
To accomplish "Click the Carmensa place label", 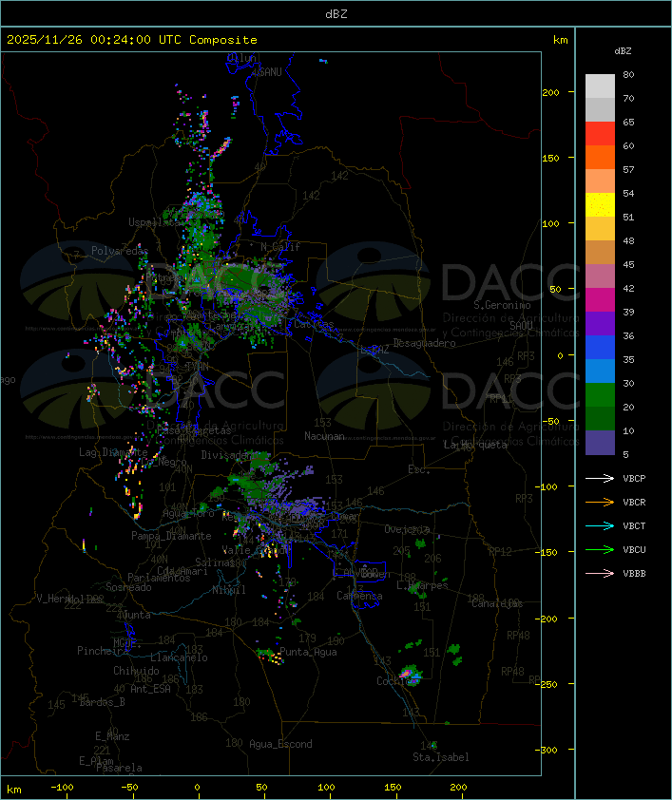I will [359, 596].
